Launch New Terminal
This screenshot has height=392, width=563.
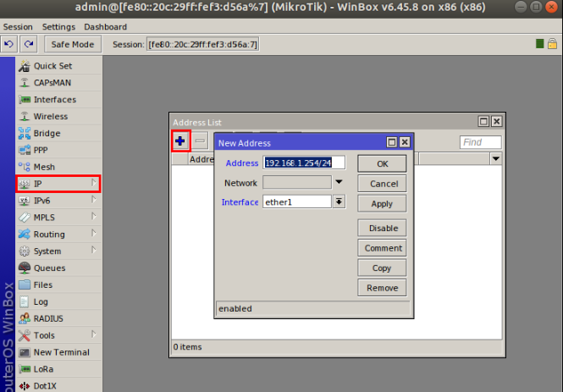point(59,352)
